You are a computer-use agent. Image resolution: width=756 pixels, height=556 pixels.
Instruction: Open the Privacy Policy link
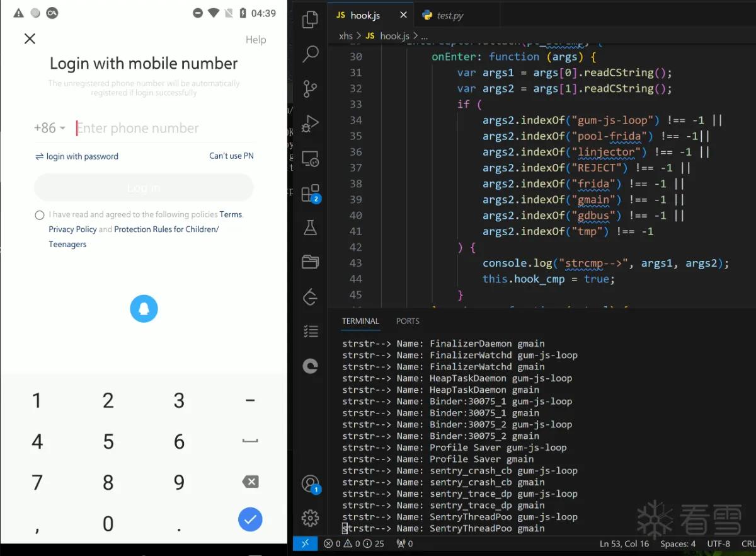72,229
